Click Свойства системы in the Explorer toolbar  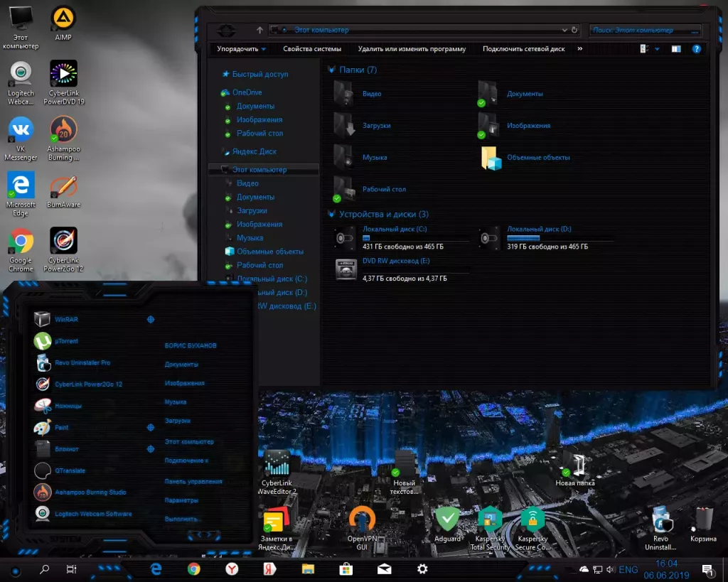click(312, 48)
